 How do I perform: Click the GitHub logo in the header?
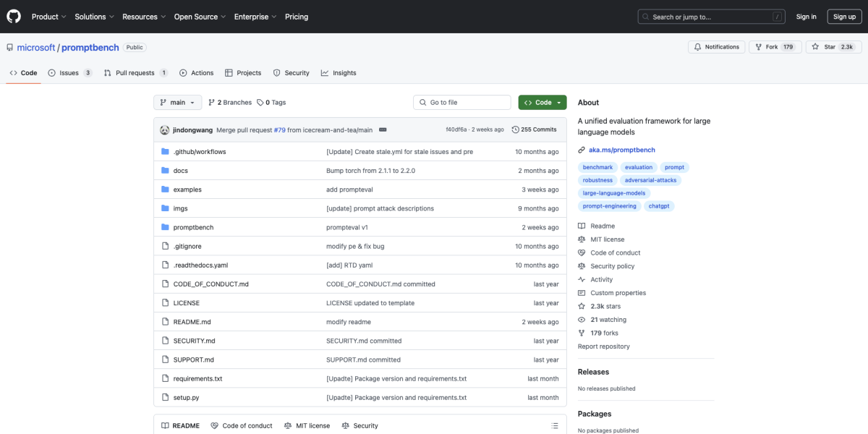13,16
